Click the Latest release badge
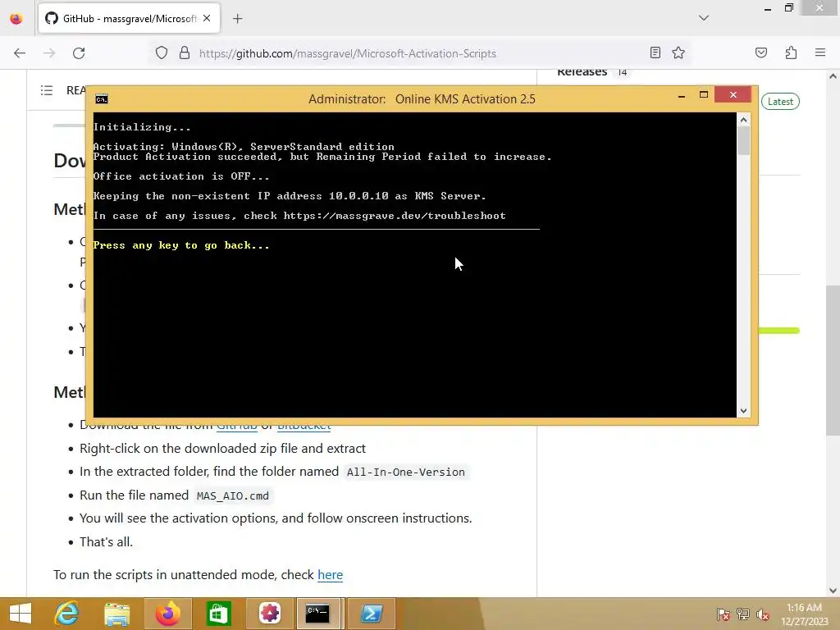The width and height of the screenshot is (840, 630). click(780, 101)
